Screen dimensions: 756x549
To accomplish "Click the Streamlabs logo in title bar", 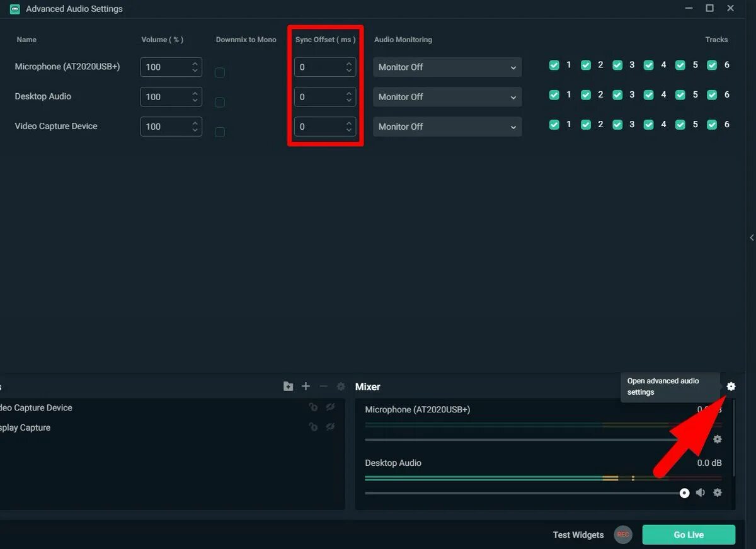I will (14, 9).
